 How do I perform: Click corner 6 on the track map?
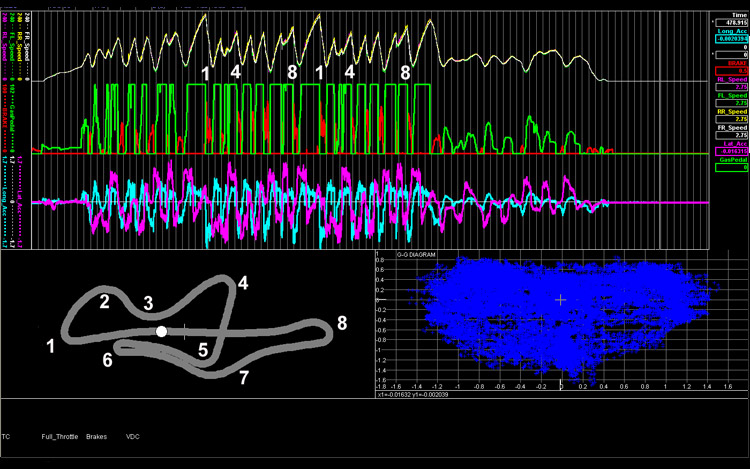[107, 358]
